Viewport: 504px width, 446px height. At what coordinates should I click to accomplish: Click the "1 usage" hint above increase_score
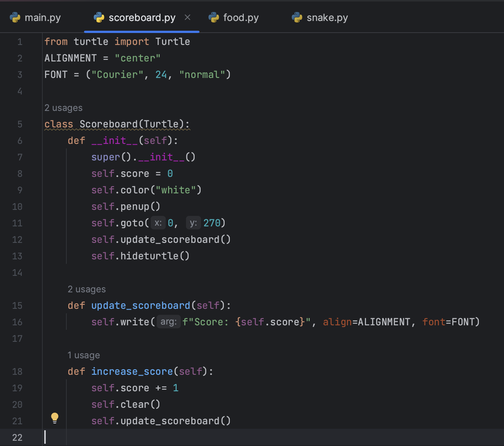(x=84, y=355)
